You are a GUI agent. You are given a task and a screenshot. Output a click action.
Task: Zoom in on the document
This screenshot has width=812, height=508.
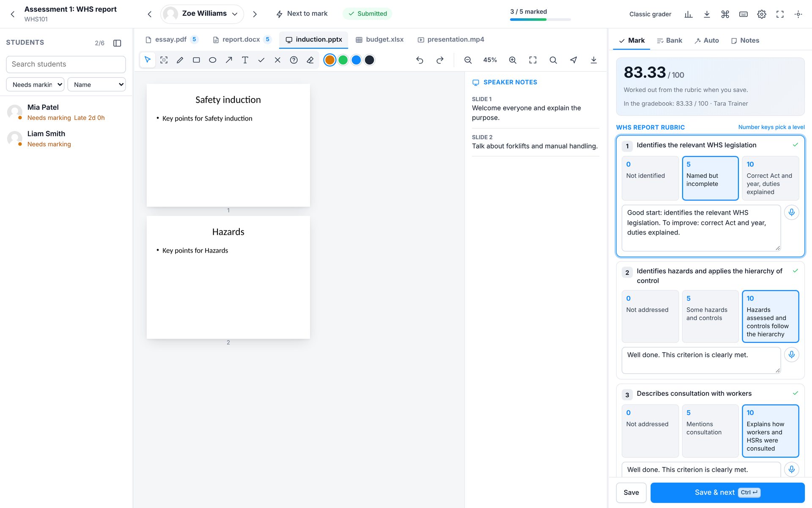point(513,60)
